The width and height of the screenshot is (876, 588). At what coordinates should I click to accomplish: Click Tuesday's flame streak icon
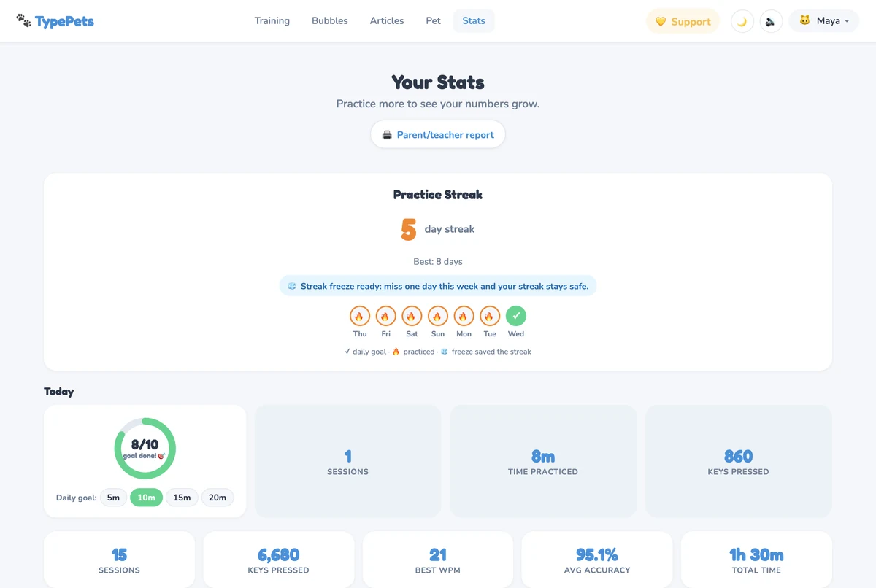click(x=490, y=316)
